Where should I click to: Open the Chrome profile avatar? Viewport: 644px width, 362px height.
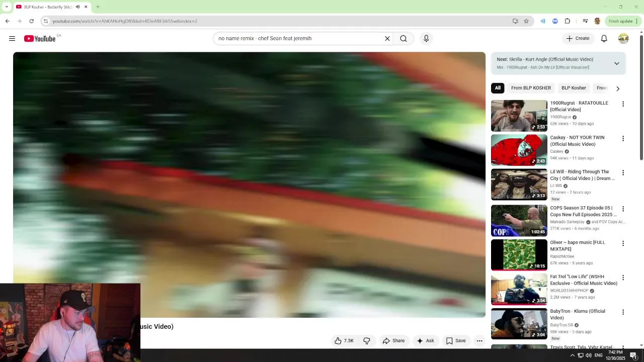[x=597, y=21]
